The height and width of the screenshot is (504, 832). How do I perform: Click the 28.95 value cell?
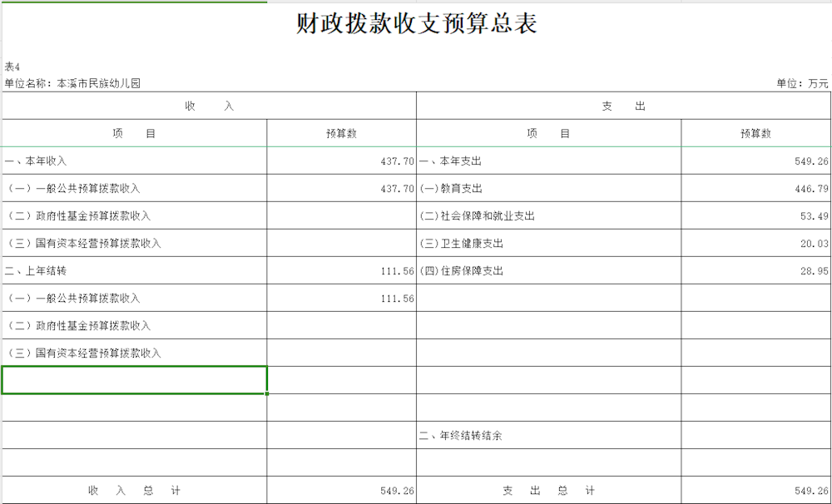point(755,271)
